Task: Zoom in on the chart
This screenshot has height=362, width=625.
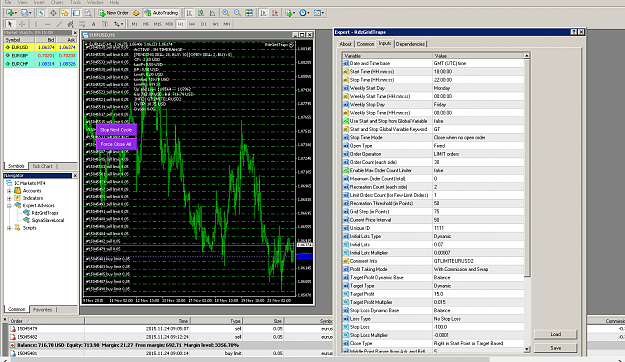Action: coord(226,13)
